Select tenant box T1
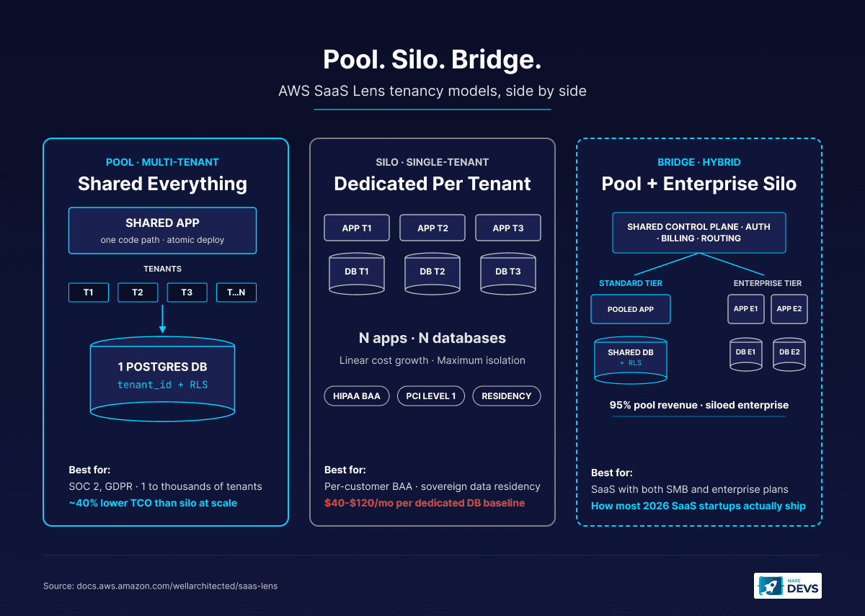The height and width of the screenshot is (616, 865). (88, 293)
